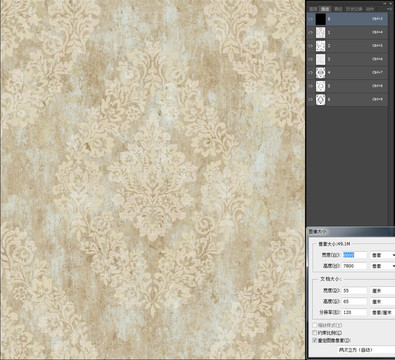This screenshot has height=360, width=395.
Task: Toggle visibility eye of channel 4
Action: (311, 73)
